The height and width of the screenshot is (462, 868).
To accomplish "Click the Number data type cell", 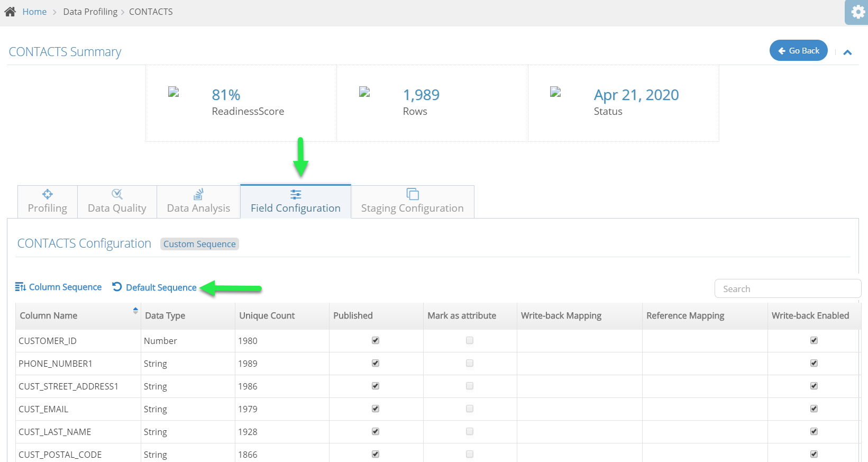I will 188,341.
